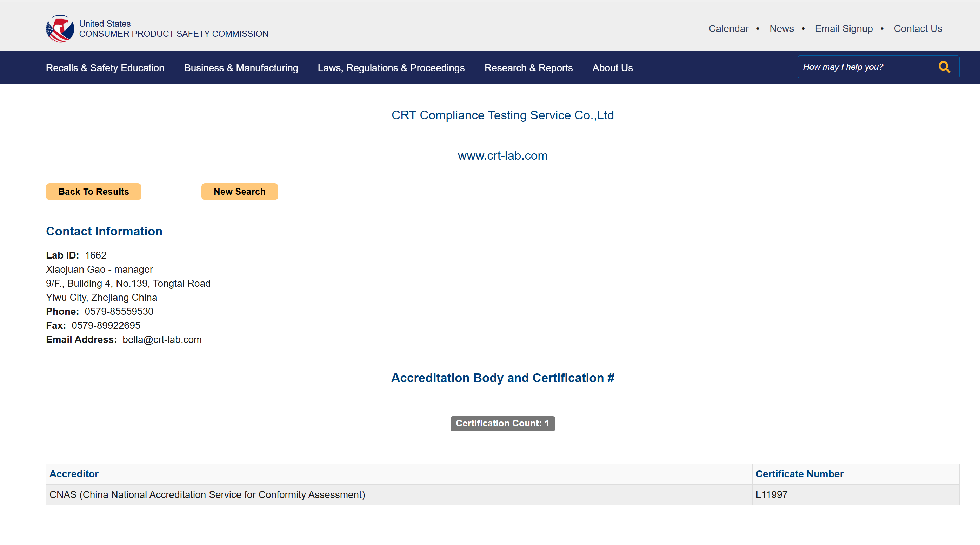Open Laws, Regulations & Proceedings menu
Screen dimensions: 980x545
click(391, 68)
